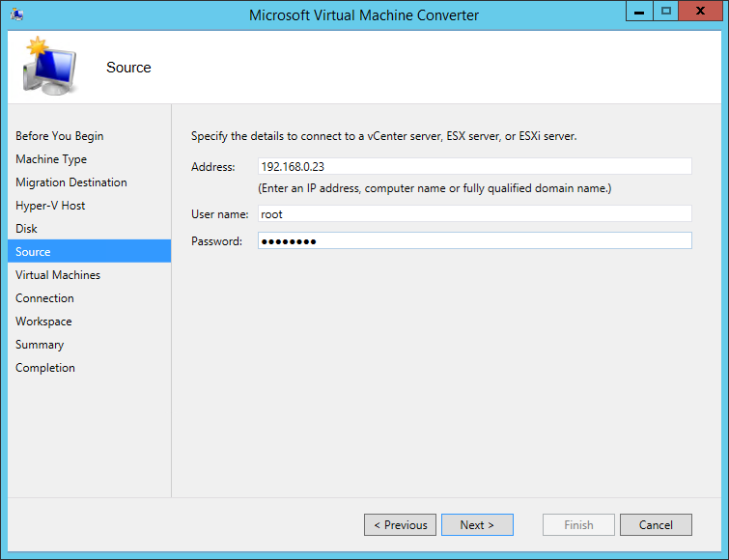Minimize the Virtual Machine Converter window
Screen dimensions: 729x560
639,11
